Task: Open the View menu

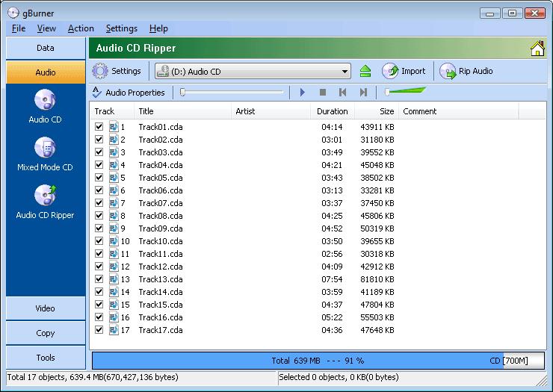Action: point(46,28)
